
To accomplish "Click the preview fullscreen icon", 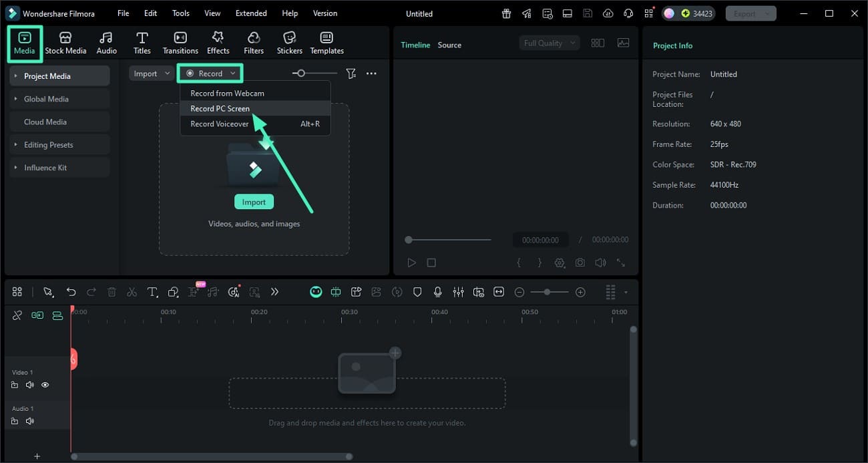I will [x=621, y=263].
